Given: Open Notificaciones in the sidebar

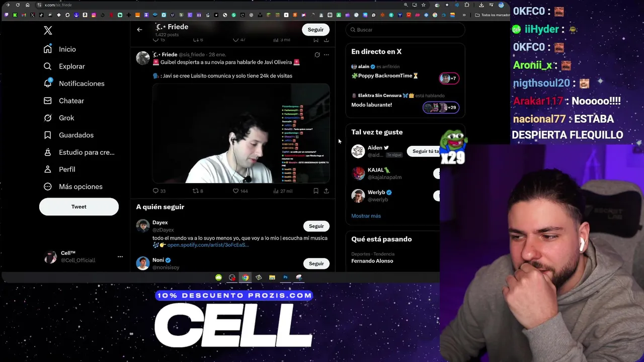Looking at the screenshot, I should point(73,83).
